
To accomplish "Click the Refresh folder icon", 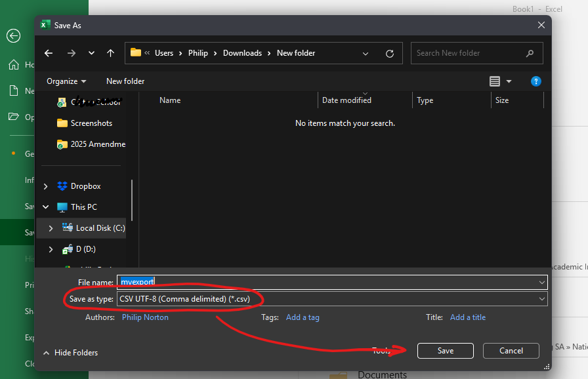I will [390, 53].
